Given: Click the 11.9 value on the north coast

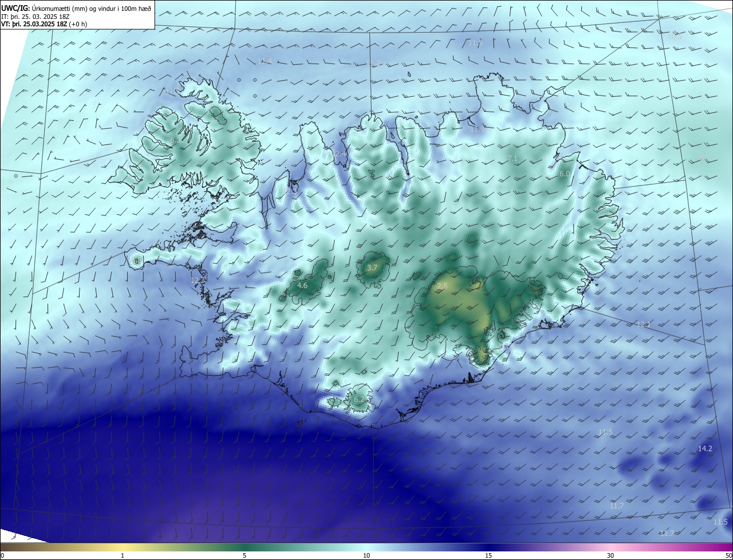Looking at the screenshot, I should click(x=476, y=129).
